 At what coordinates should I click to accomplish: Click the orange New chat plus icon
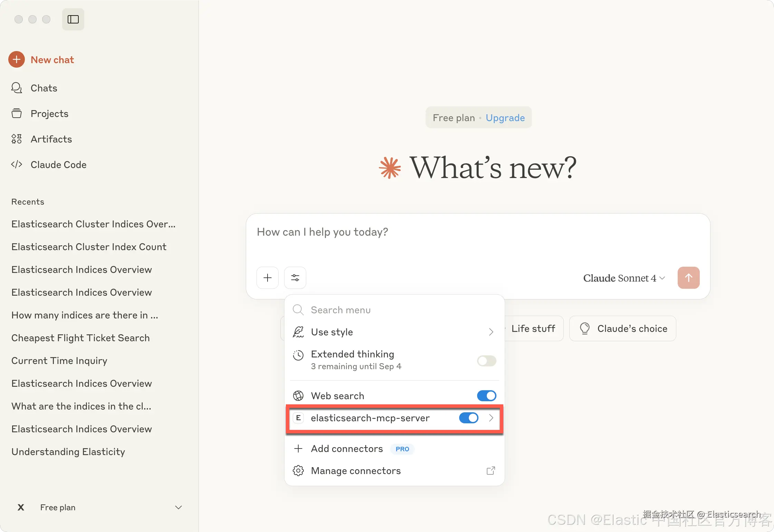pos(17,60)
